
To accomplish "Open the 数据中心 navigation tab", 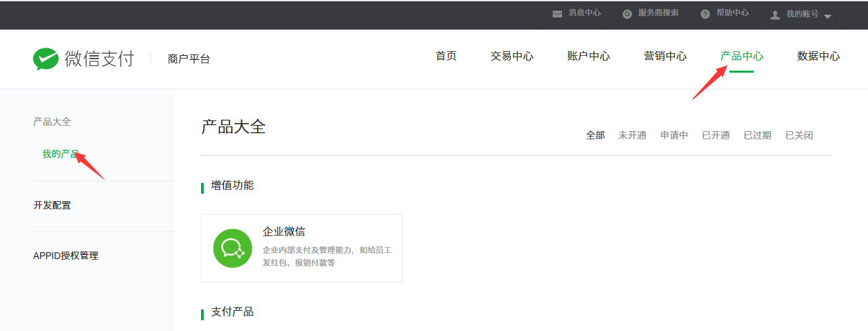I will 819,57.
